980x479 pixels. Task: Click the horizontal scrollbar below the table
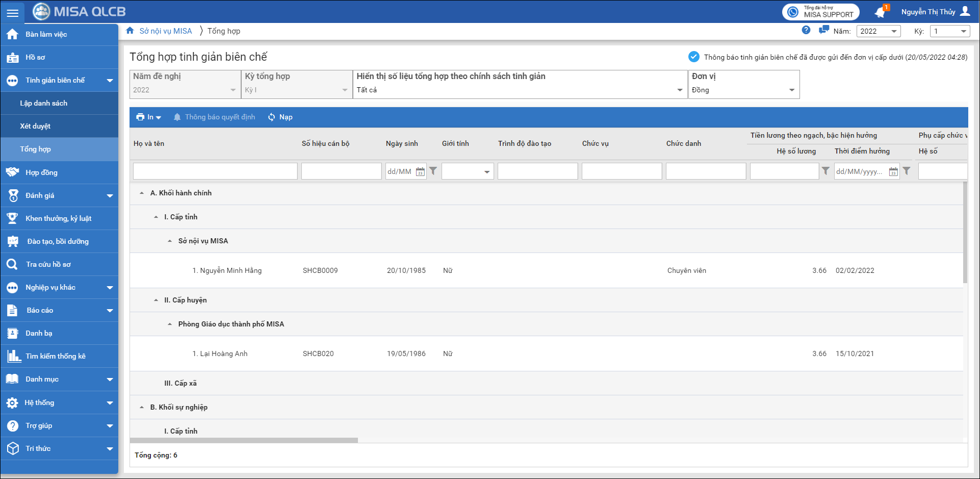pos(244,440)
